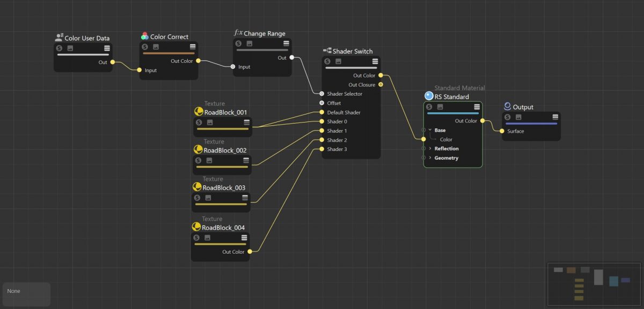This screenshot has width=644, height=309.
Task: Collapse the Base group in RS Standard
Action: (x=430, y=130)
